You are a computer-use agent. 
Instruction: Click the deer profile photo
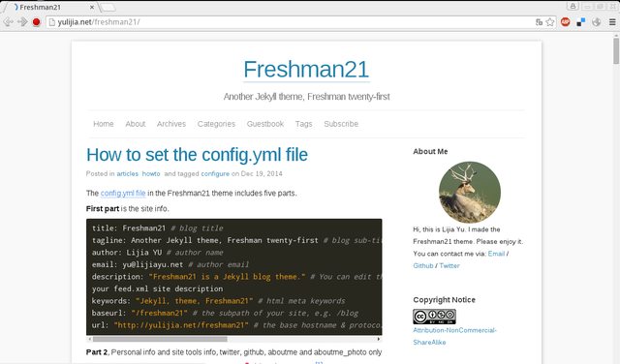tap(469, 192)
